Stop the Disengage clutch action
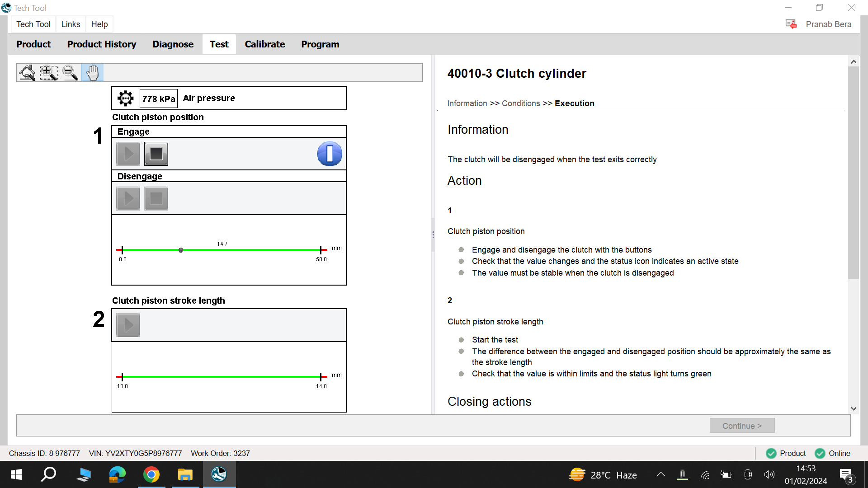The width and height of the screenshot is (868, 488). tap(156, 198)
